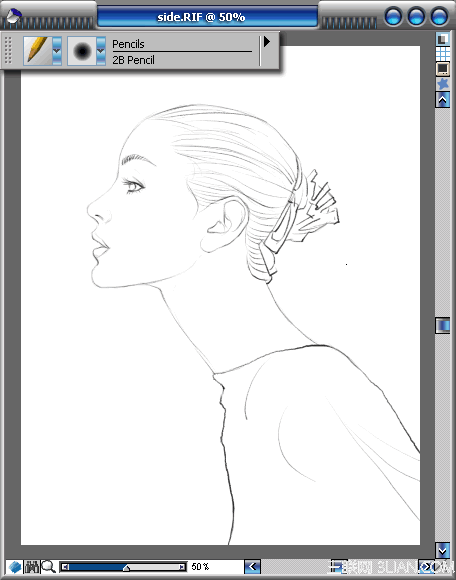Click the horizontal scrollbar left arrow
Image resolution: width=456 pixels, height=580 pixels.
(x=253, y=567)
